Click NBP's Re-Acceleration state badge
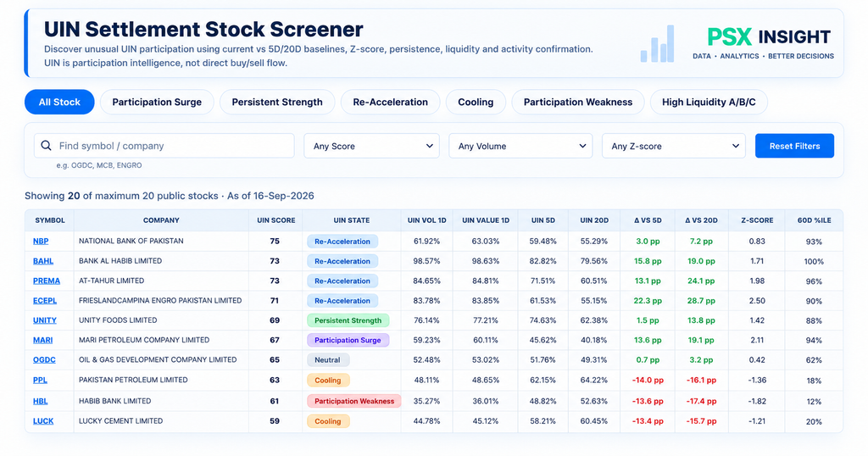 [342, 242]
